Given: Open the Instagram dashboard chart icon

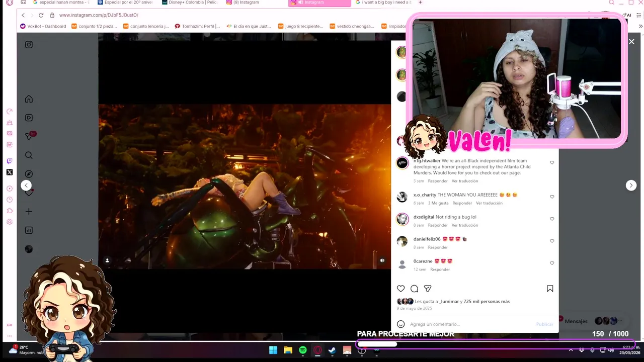Looking at the screenshot, I should (29, 230).
